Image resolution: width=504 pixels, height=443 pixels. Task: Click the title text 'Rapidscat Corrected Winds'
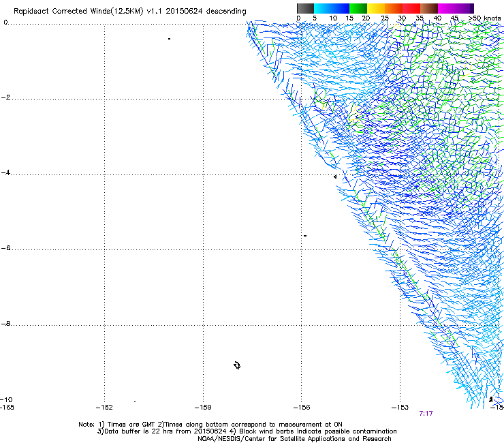click(62, 12)
